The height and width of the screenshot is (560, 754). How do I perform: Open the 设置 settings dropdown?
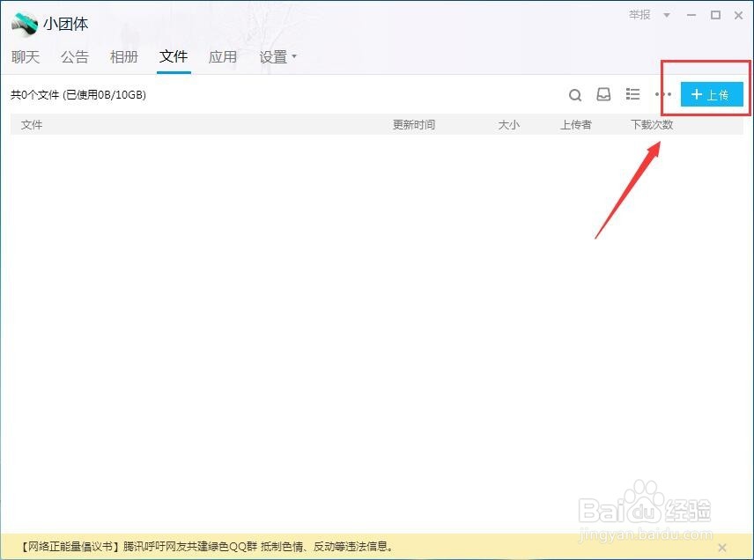[x=273, y=56]
